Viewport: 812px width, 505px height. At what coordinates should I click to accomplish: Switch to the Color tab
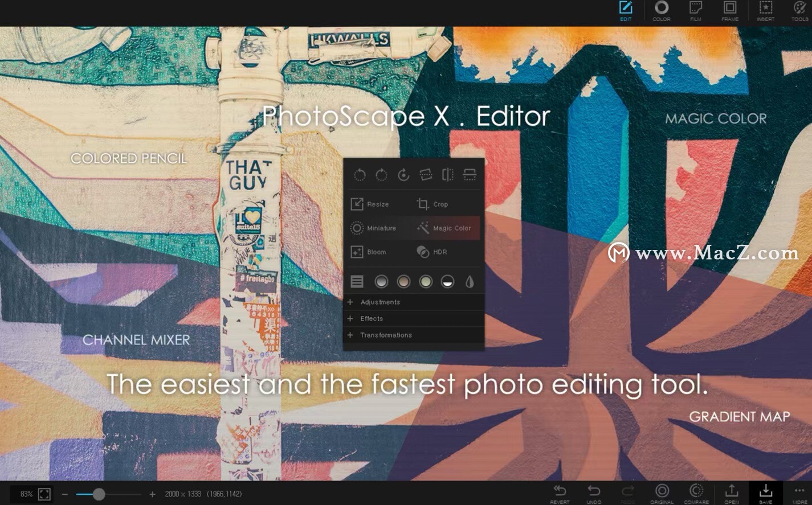(x=661, y=10)
